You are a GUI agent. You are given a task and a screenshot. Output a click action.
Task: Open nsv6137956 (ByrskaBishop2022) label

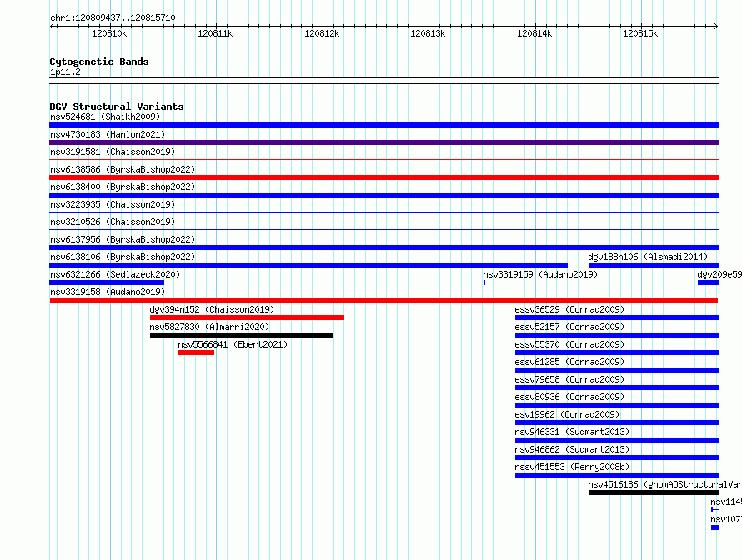122,239
